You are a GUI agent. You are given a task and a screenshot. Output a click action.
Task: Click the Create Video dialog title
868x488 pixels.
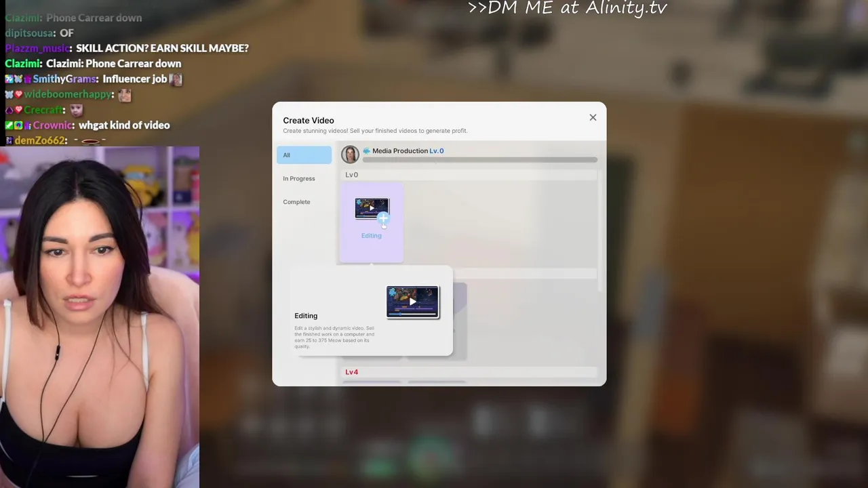coord(309,121)
